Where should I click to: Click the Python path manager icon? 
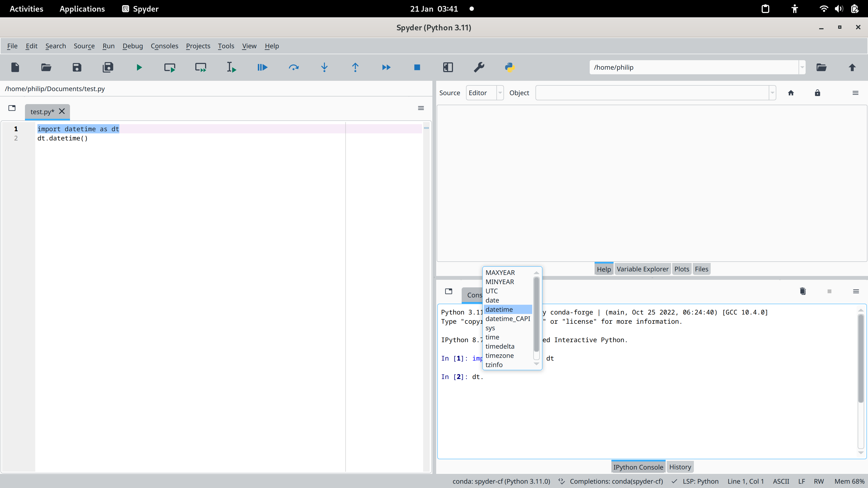(510, 67)
